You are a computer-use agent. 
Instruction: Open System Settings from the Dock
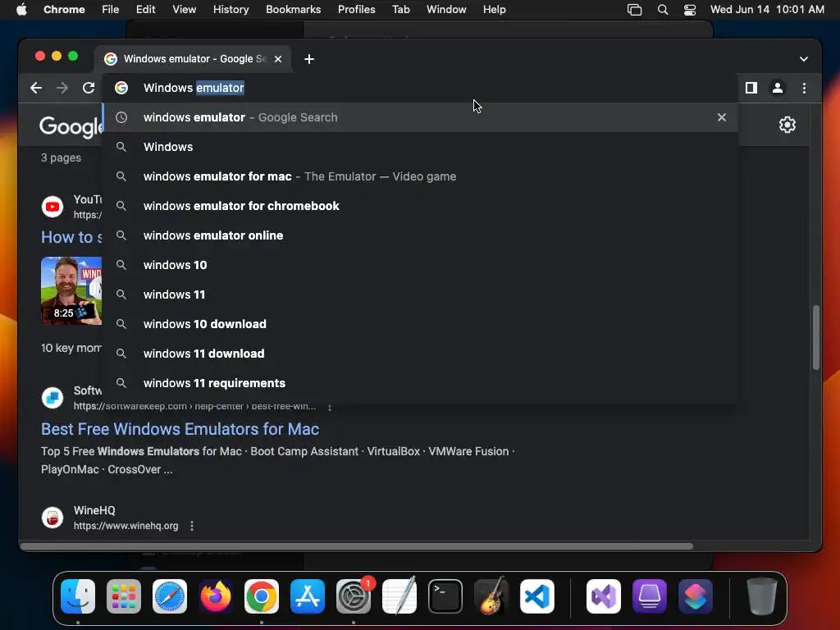(x=354, y=596)
